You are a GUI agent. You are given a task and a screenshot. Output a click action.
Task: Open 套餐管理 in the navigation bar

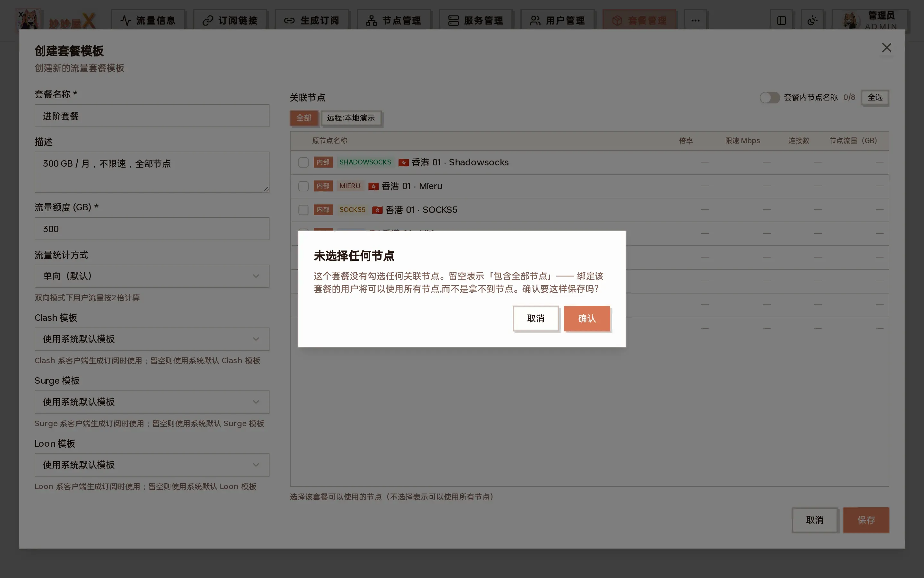click(x=639, y=20)
